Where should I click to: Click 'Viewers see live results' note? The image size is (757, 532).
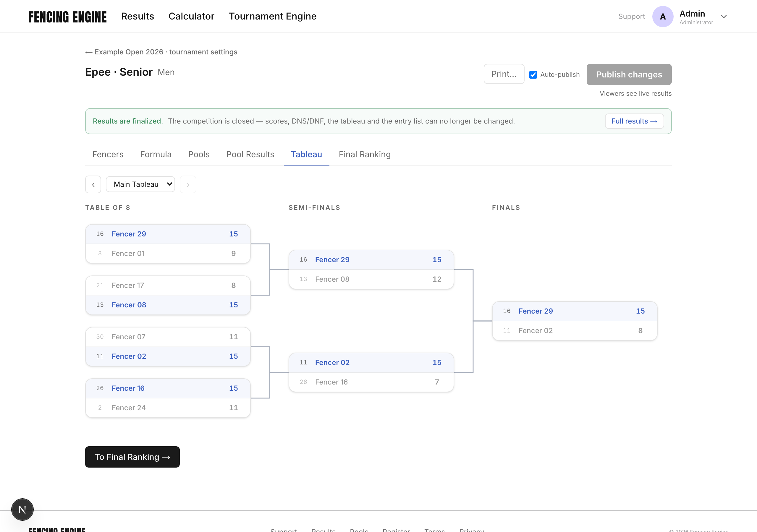pyautogui.click(x=635, y=93)
